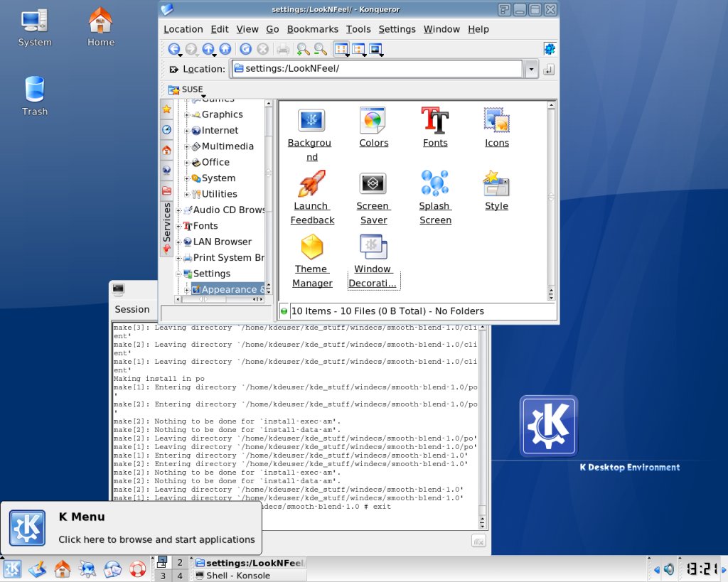Open the Window Decorations module
This screenshot has width=728, height=582.
(x=373, y=261)
